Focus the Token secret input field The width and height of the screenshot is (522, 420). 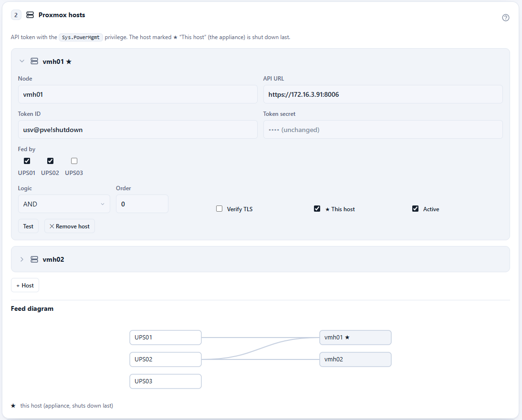click(x=383, y=129)
